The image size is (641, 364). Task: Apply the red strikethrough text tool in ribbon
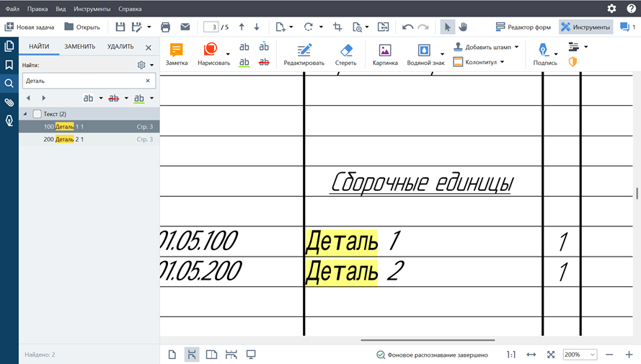pyautogui.click(x=264, y=62)
